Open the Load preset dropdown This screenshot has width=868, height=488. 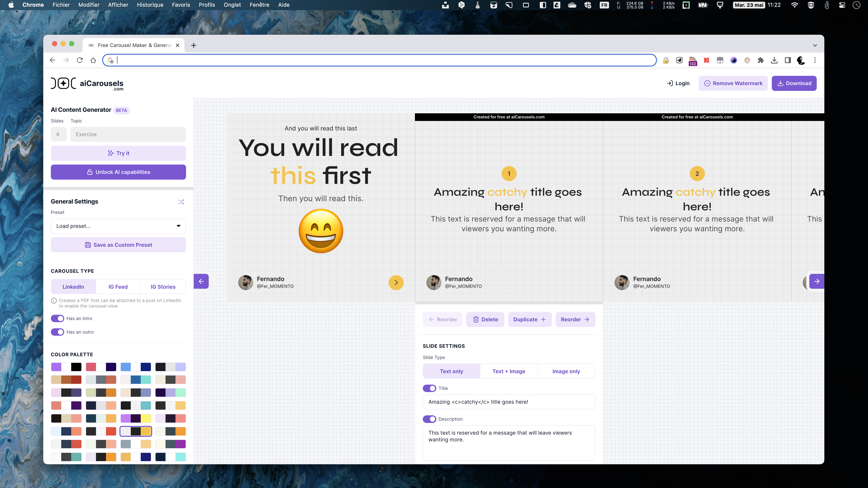[118, 226]
